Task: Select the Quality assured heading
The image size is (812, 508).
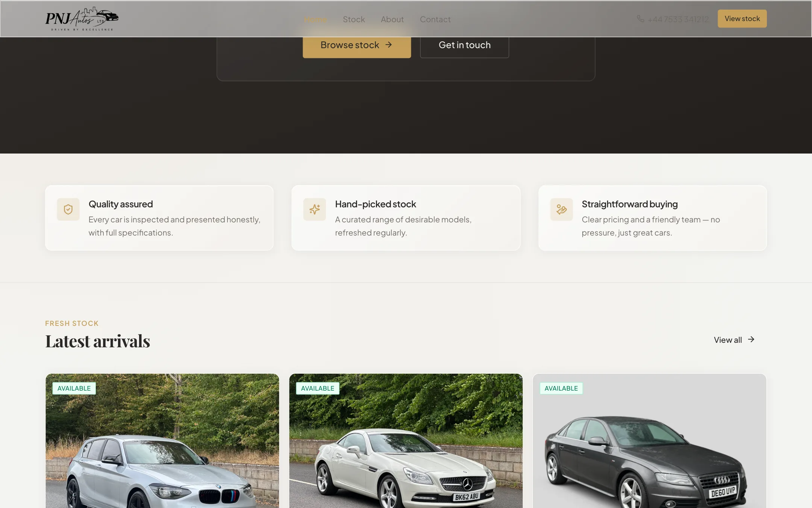Action: point(121,204)
